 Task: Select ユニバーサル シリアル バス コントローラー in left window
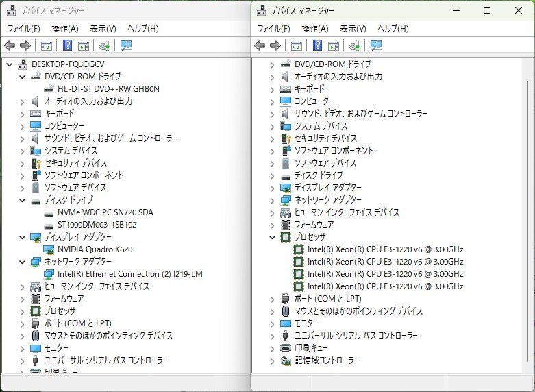point(106,360)
